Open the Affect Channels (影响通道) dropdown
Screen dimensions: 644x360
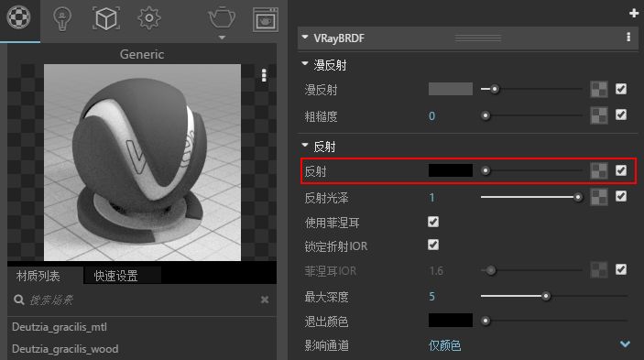tap(625, 344)
